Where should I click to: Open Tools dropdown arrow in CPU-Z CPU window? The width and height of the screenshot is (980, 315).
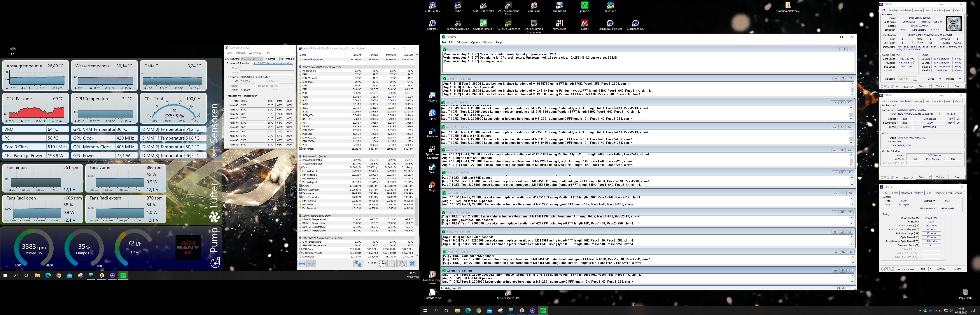point(930,86)
